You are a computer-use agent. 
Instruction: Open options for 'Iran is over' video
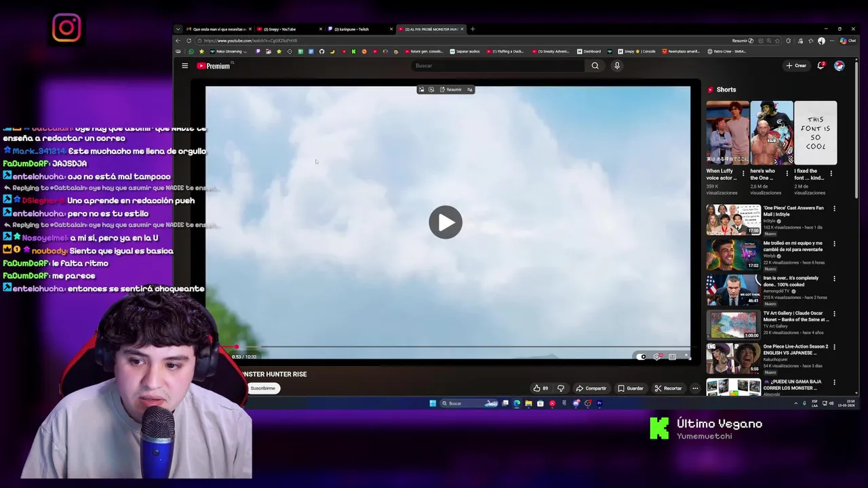pos(834,279)
